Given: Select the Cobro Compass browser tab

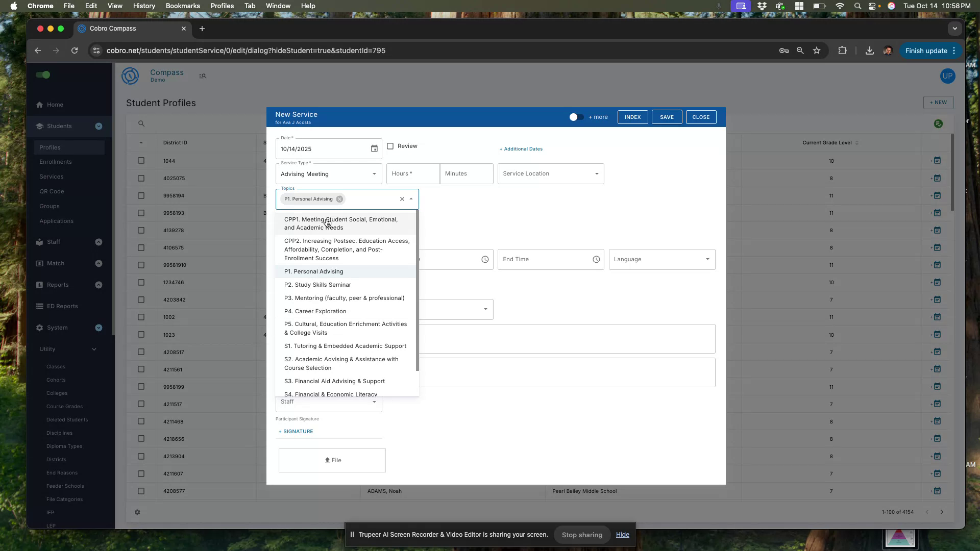Looking at the screenshot, I should 113,29.
